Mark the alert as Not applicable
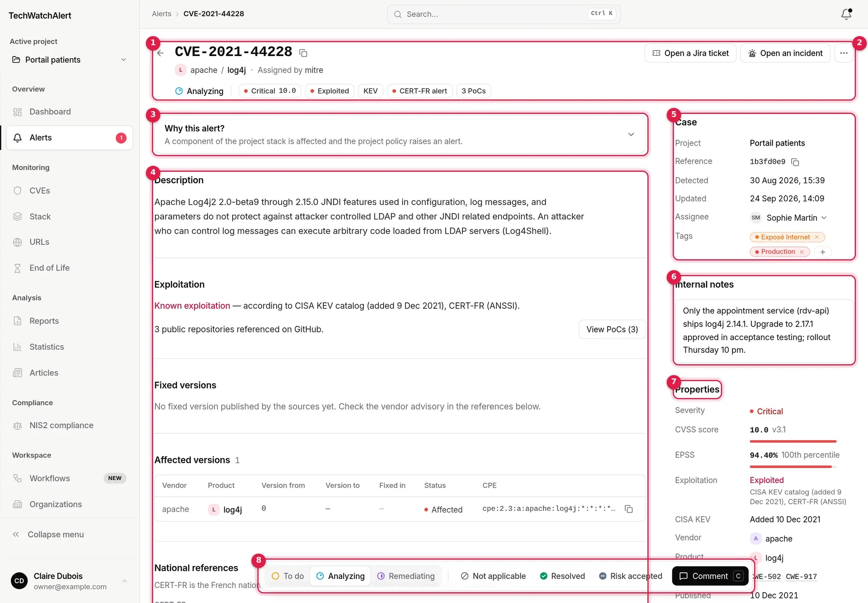Screen dimensions: 868x603 pyautogui.click(x=493, y=576)
